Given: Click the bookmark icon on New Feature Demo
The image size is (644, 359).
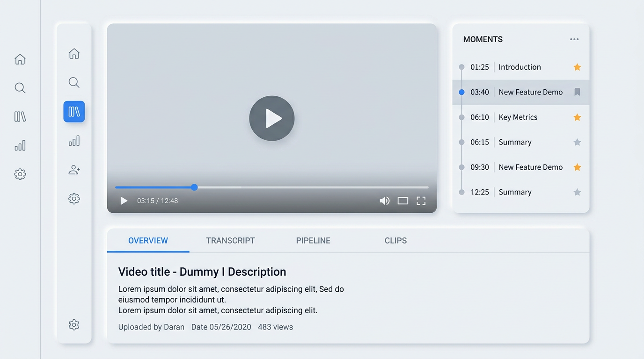Looking at the screenshot, I should click(x=577, y=92).
